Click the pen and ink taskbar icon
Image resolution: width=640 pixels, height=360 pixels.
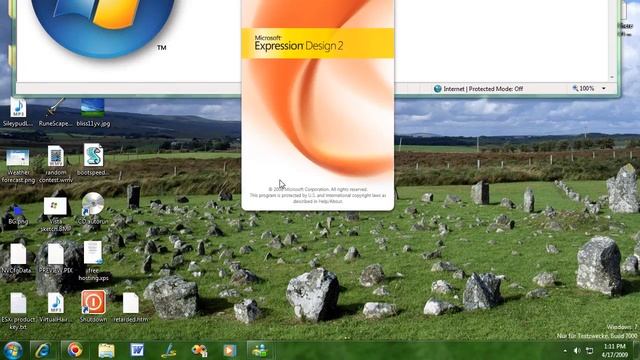168,350
